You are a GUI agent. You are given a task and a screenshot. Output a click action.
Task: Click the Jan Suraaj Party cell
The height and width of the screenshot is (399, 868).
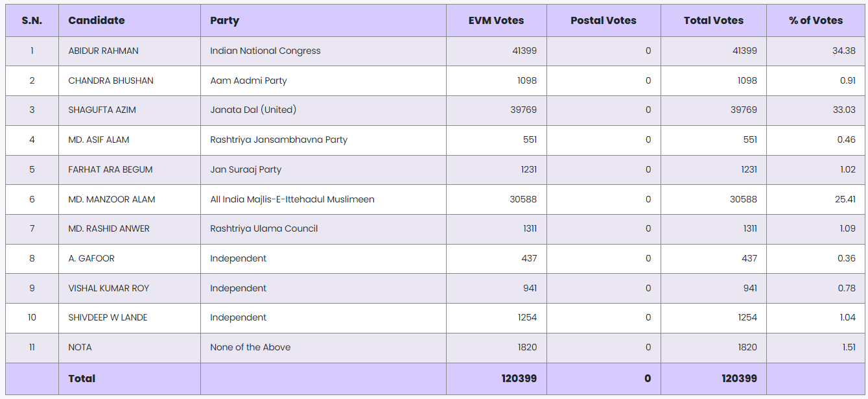pos(246,169)
